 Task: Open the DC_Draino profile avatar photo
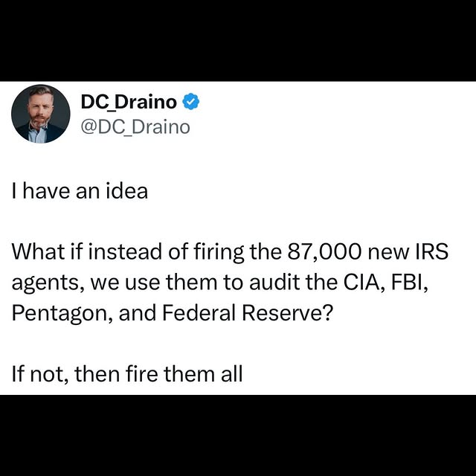41,114
